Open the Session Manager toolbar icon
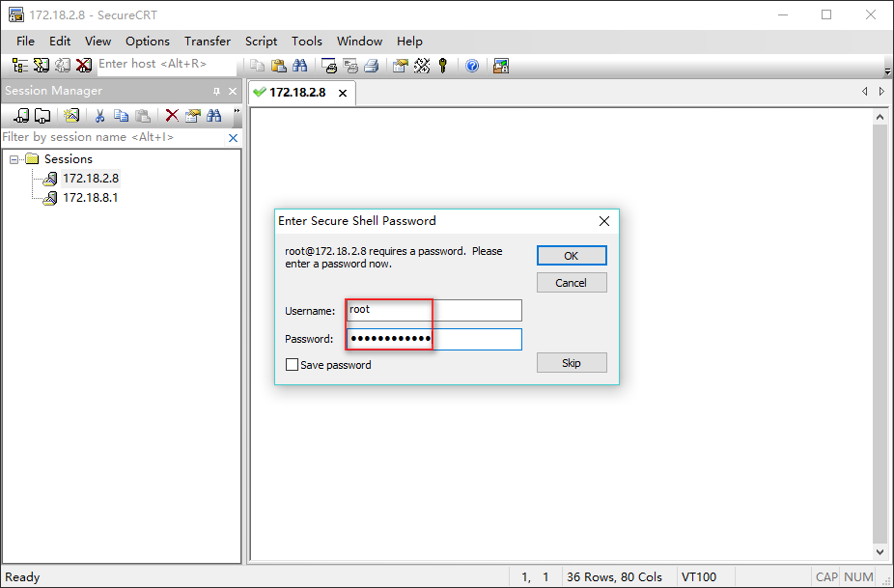The width and height of the screenshot is (894, 588). pos(20,66)
